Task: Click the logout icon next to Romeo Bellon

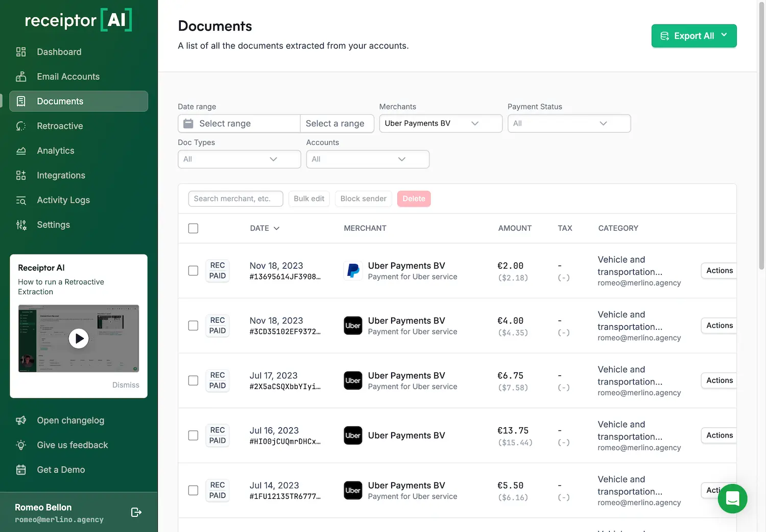Action: [x=136, y=512]
